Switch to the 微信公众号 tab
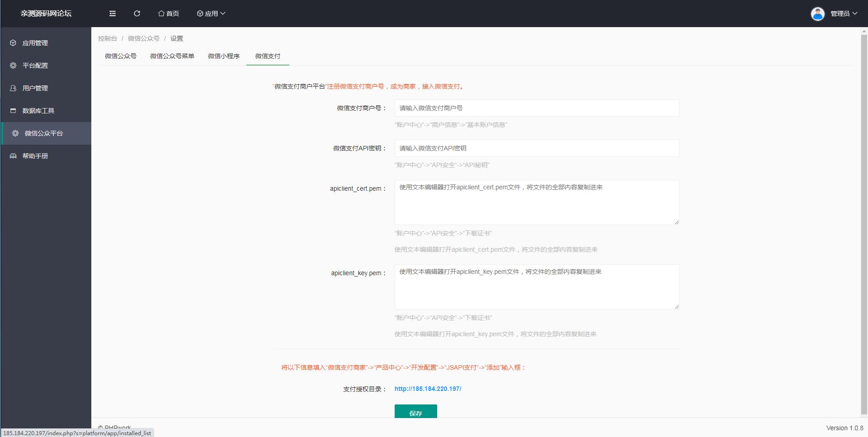868x437 pixels. [120, 56]
